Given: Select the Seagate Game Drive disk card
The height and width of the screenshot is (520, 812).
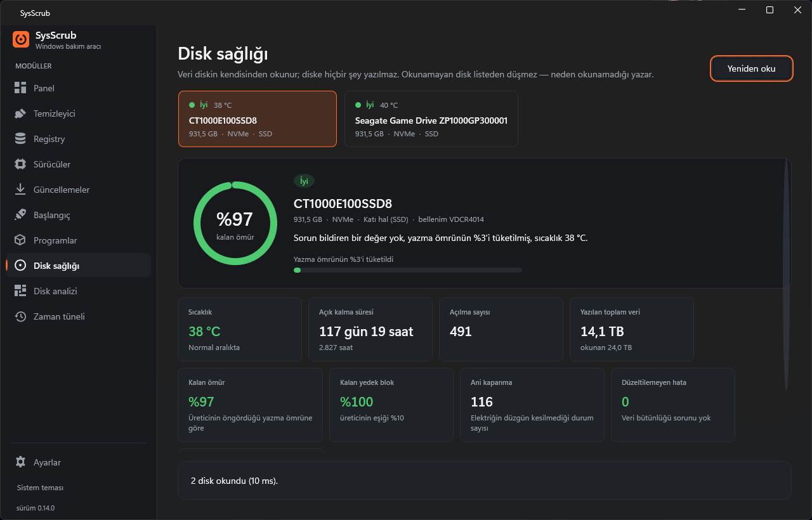Looking at the screenshot, I should 431,119.
